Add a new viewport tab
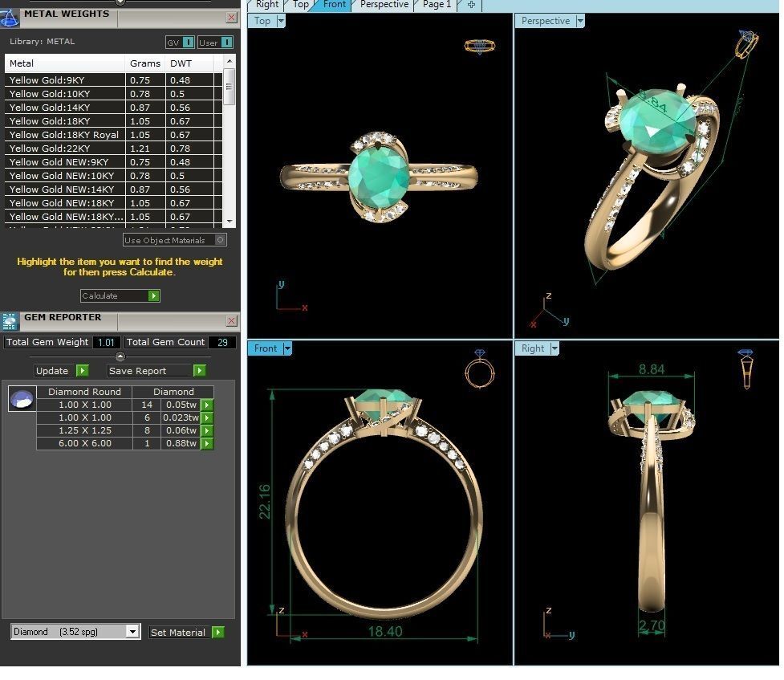This screenshot has width=784, height=680. (x=471, y=5)
